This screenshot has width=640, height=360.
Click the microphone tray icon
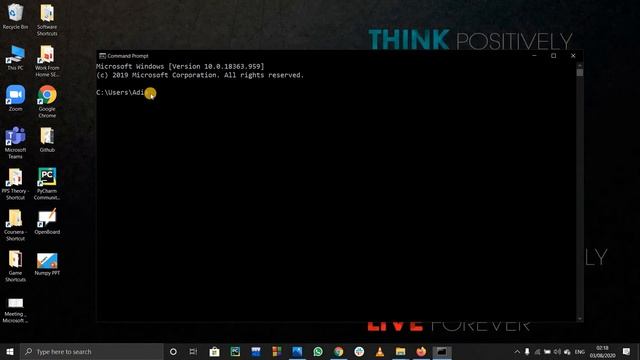click(527, 351)
